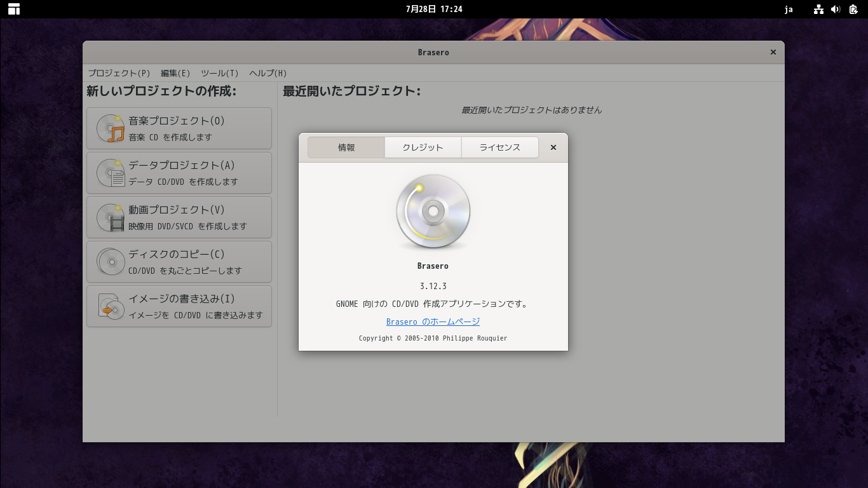Screen dimensions: 868x488
Task: Start a データプロジェクト(A)
Action: click(x=179, y=173)
